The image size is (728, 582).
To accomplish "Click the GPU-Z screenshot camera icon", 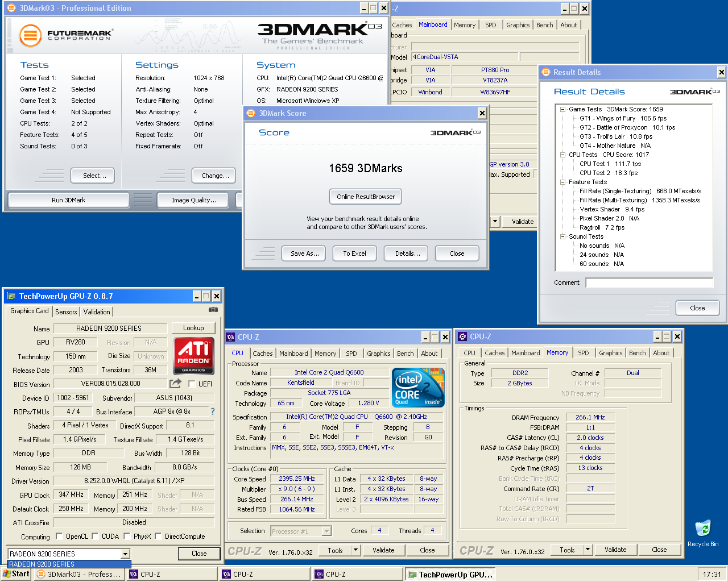I will coord(213,310).
